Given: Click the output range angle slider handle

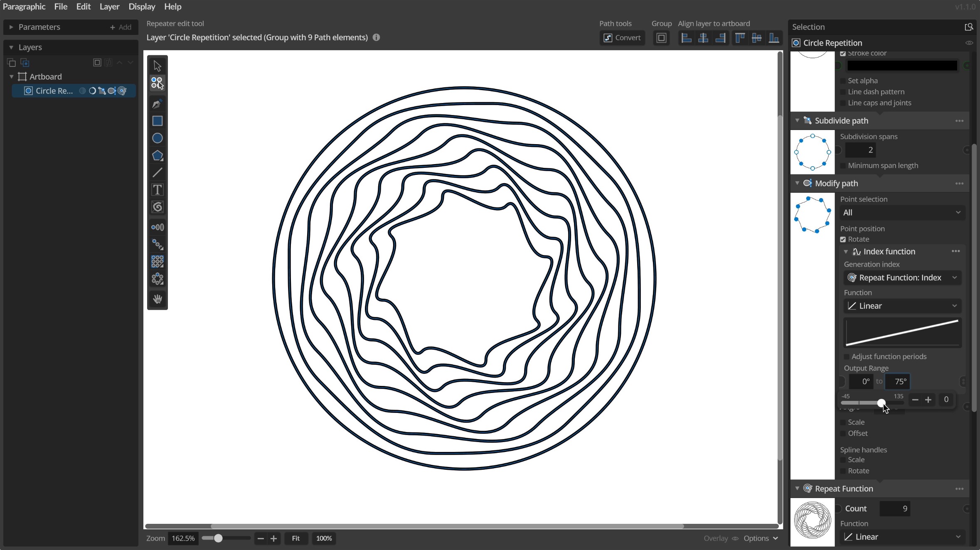Looking at the screenshot, I should (881, 403).
